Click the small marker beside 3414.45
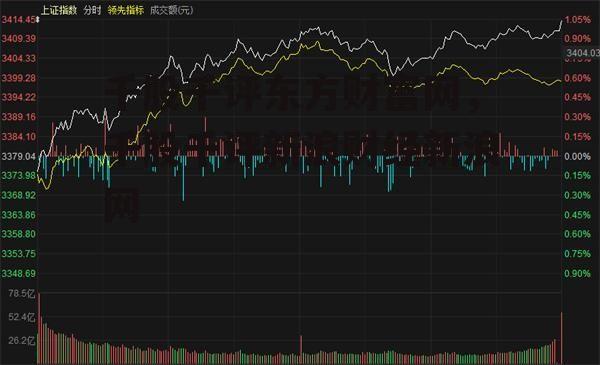Viewport: 600px width, 365px height. click(38, 20)
